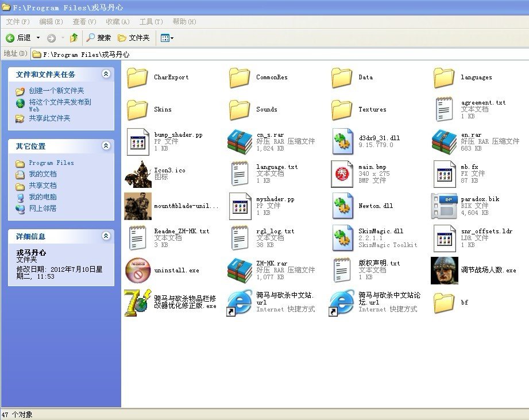529x420 pixels.
Task: Open the Search (搜索) toolbar button
Action: 98,38
